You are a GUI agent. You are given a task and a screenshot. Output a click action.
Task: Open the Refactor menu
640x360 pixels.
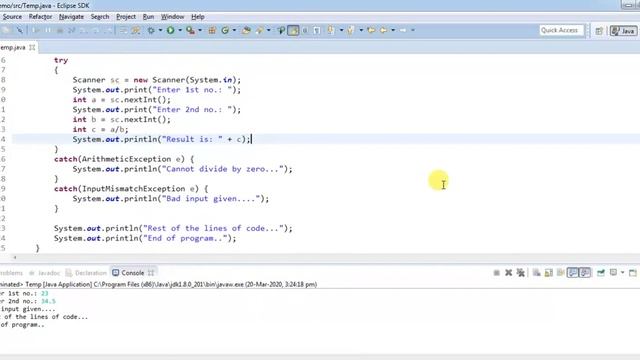click(40, 17)
